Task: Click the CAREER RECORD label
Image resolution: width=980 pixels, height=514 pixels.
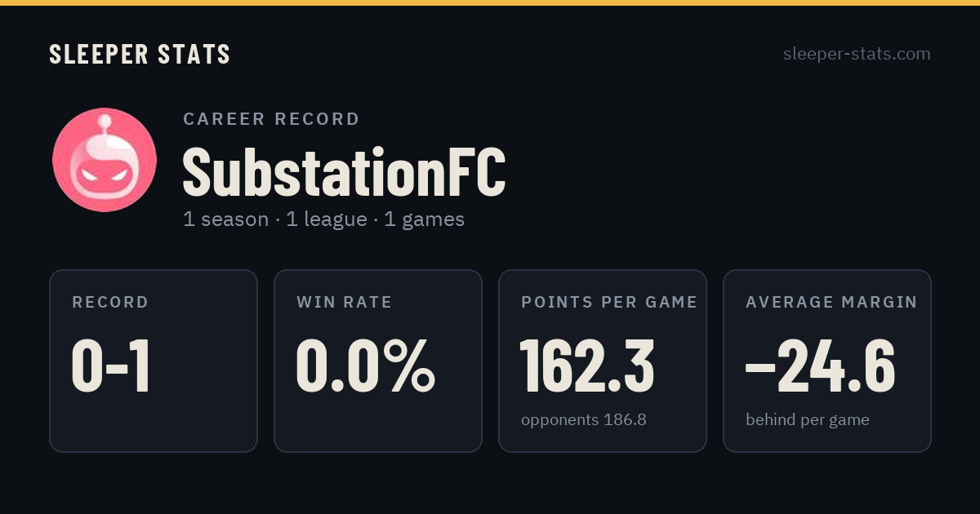Action: [x=271, y=119]
